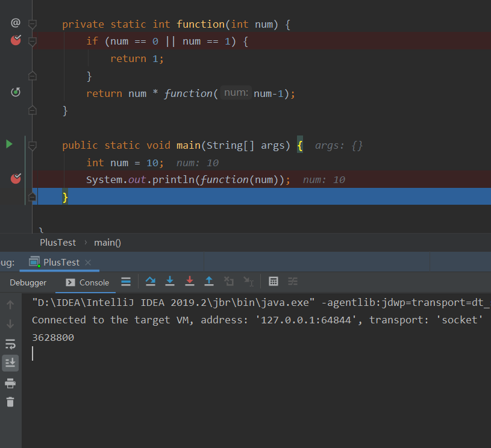
Task: Collapse the if block fold marker
Action: (33, 41)
